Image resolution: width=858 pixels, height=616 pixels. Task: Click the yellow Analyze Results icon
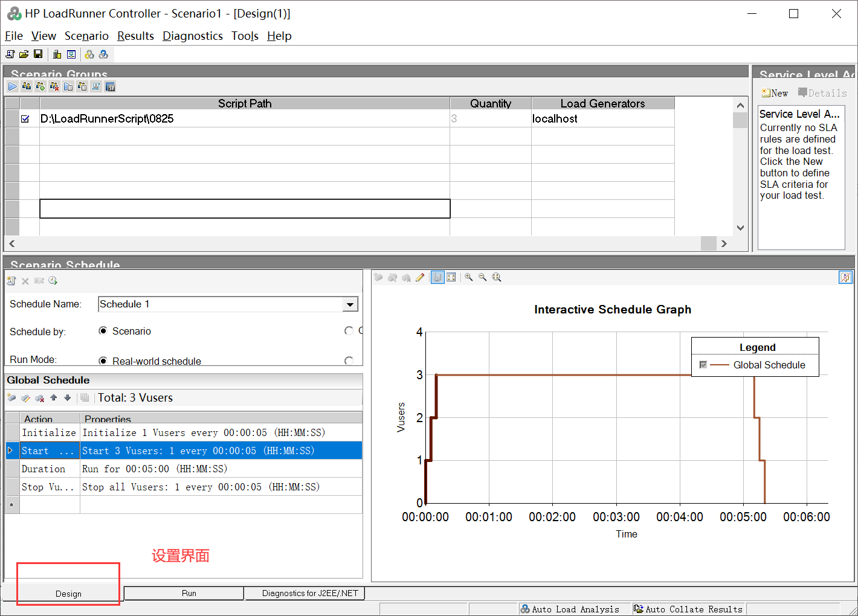tap(89, 54)
